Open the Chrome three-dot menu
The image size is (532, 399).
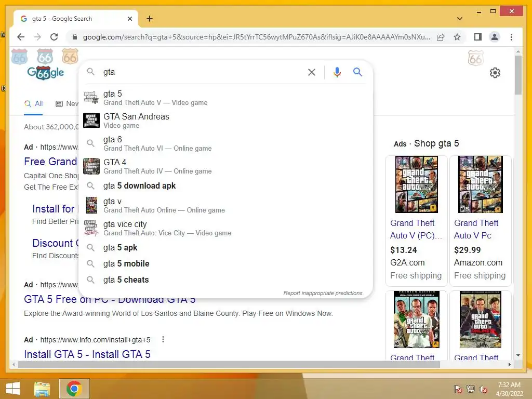[x=511, y=37]
